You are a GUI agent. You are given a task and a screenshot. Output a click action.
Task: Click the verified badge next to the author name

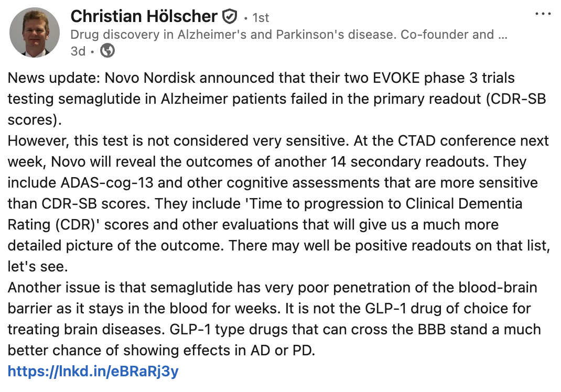[x=230, y=17]
